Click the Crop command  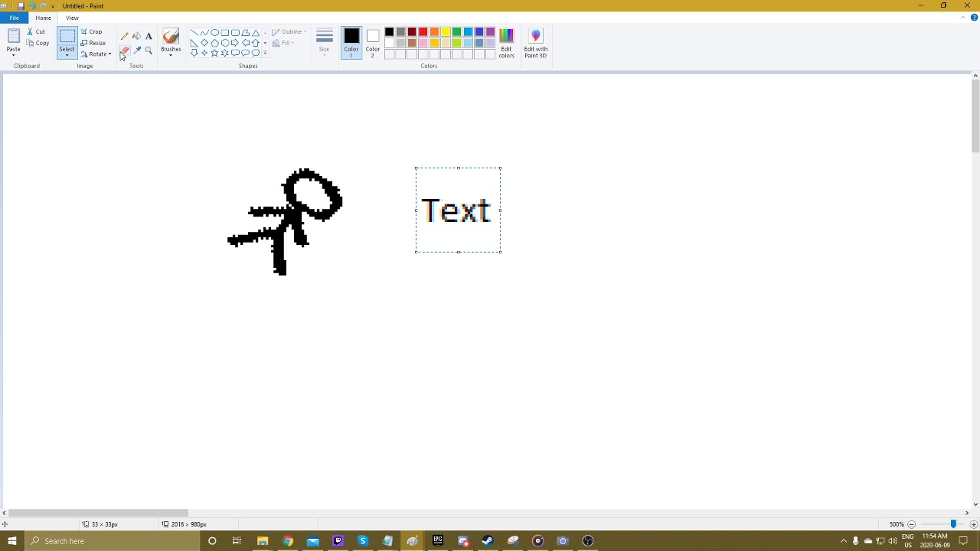[92, 31]
